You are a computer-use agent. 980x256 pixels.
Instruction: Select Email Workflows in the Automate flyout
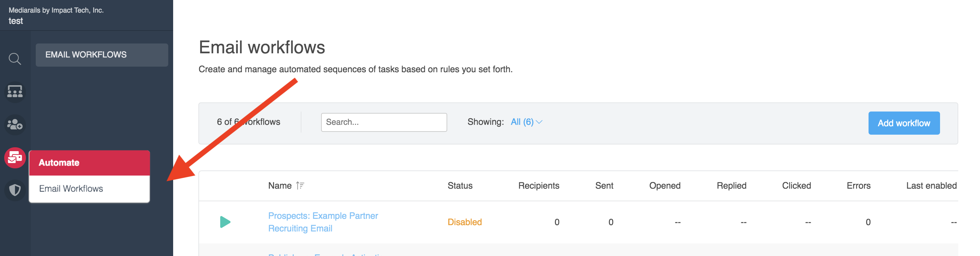coord(71,189)
